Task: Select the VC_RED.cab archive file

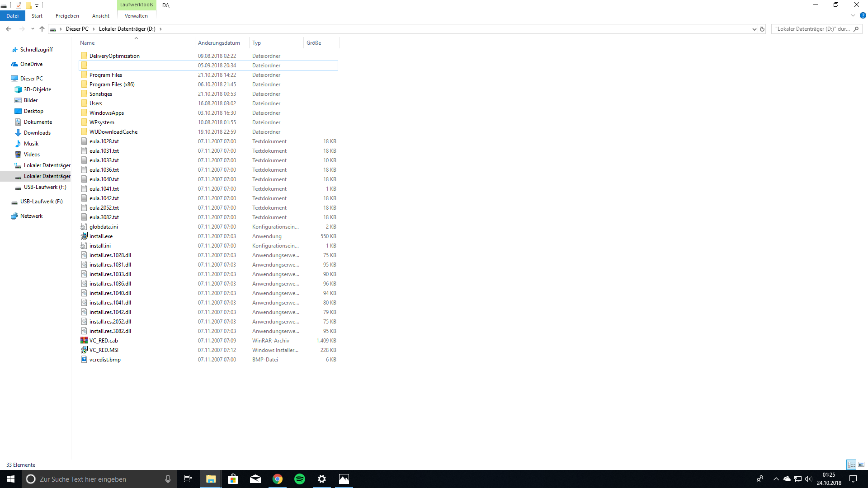Action: (104, 341)
